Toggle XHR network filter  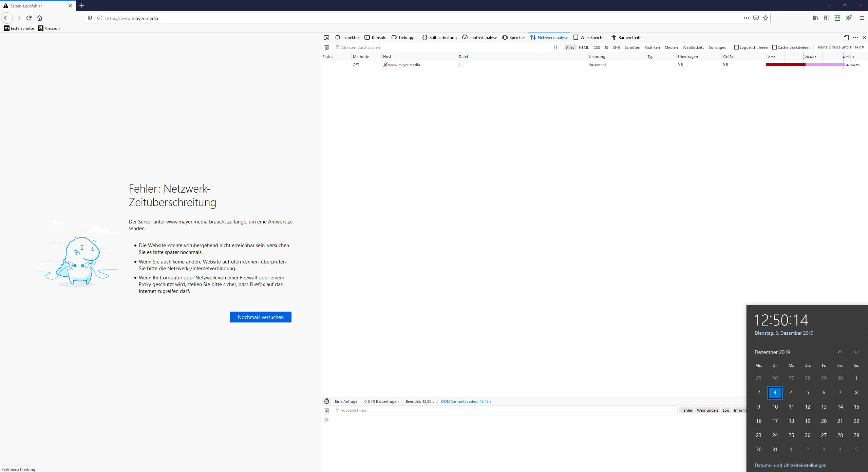(x=616, y=47)
